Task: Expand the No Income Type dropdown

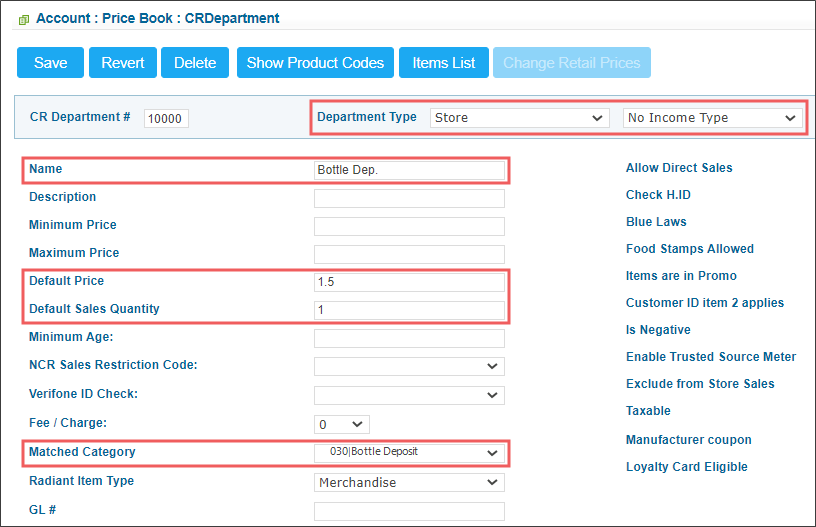Action: [x=712, y=118]
